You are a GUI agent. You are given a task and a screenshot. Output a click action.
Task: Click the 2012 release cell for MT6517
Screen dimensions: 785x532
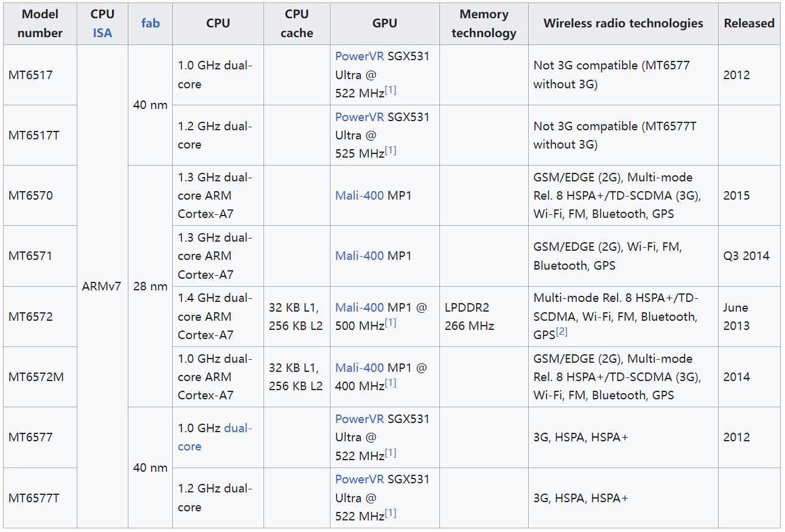749,75
